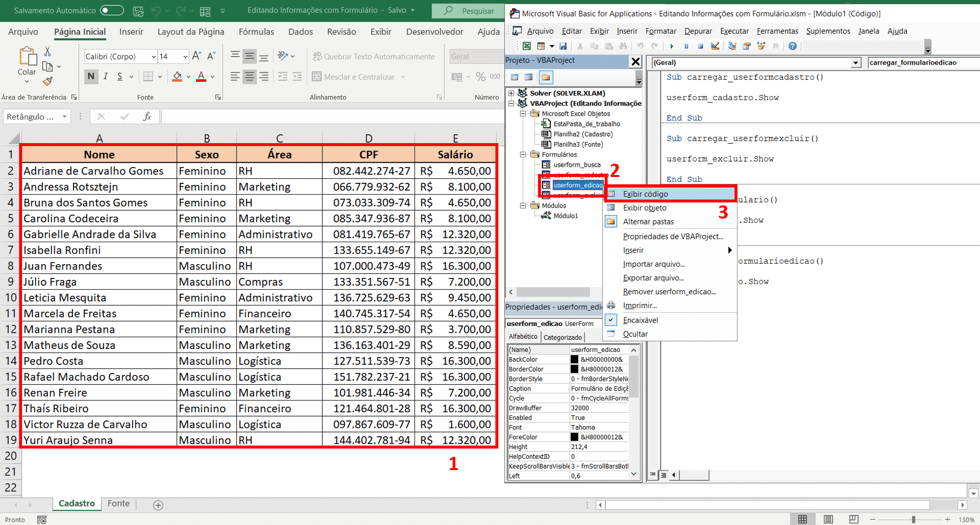Switch to the Fonte sheet tab
Viewport: 980px width, 525px height.
tap(118, 503)
